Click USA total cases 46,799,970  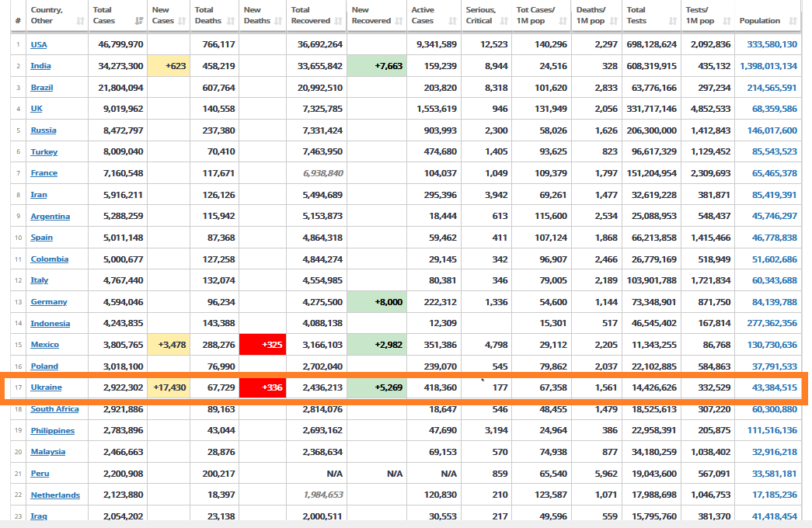(x=120, y=44)
